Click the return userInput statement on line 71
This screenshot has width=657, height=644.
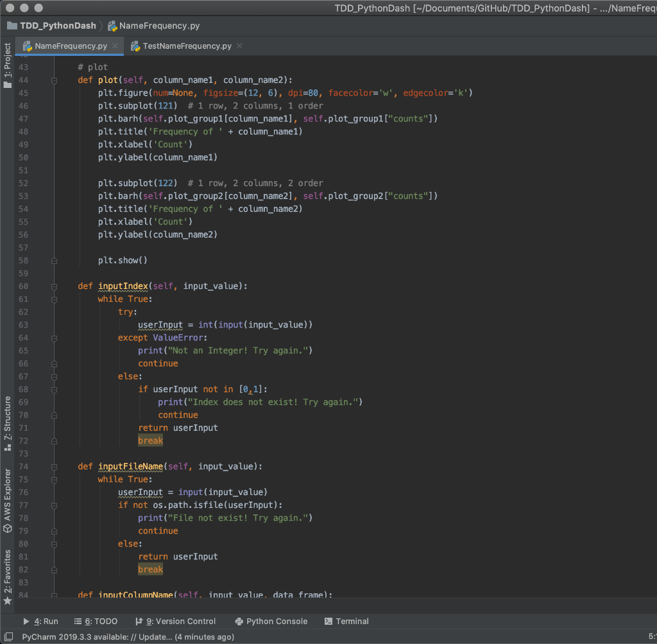click(x=178, y=428)
